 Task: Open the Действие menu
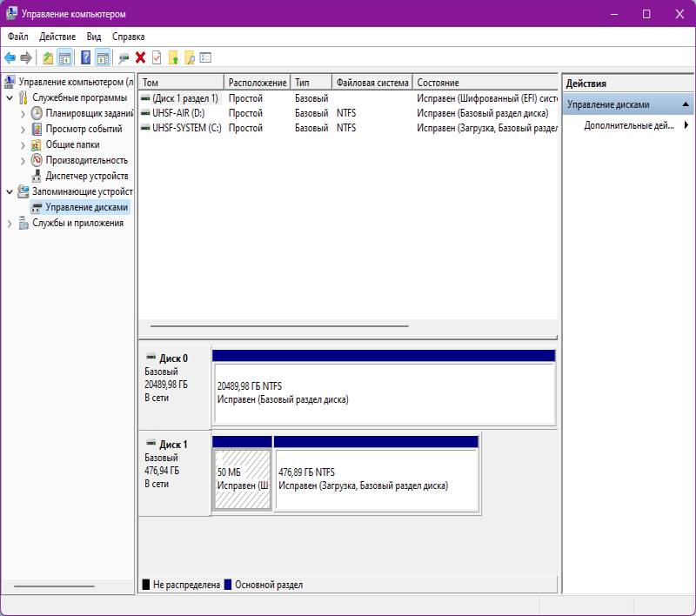pyautogui.click(x=57, y=37)
